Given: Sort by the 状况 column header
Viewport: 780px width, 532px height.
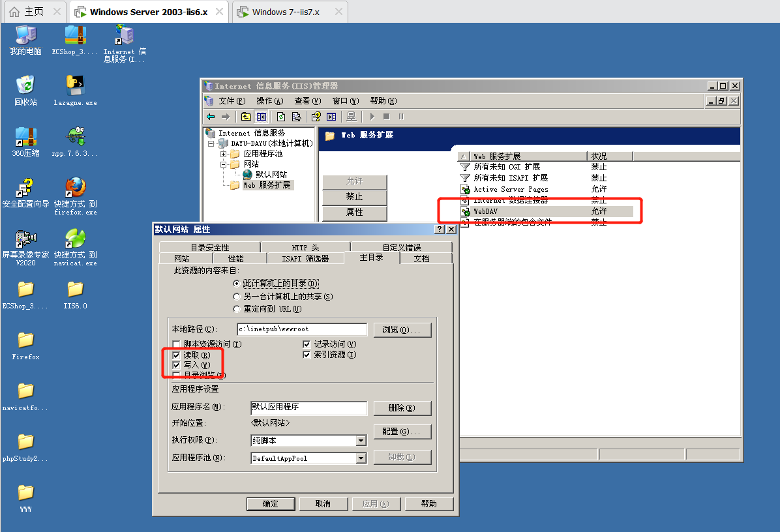Looking at the screenshot, I should (610, 156).
